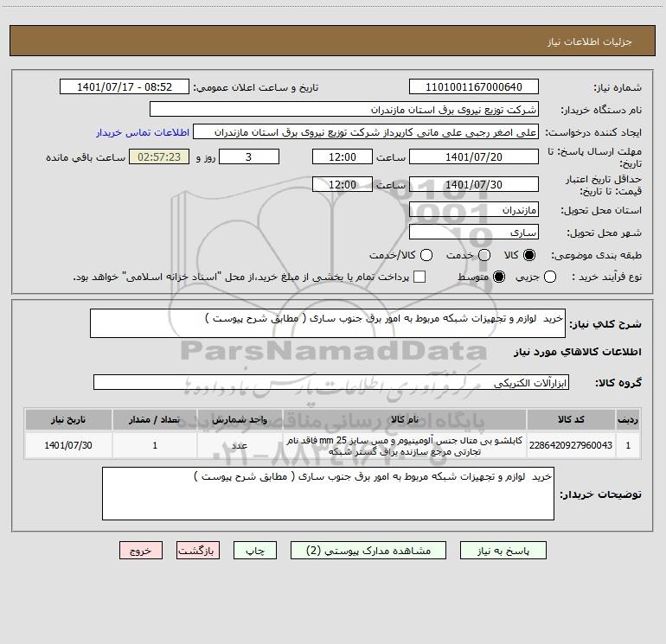Click the unit cell عدد
The height and width of the screenshot is (644, 666).
pos(240,445)
